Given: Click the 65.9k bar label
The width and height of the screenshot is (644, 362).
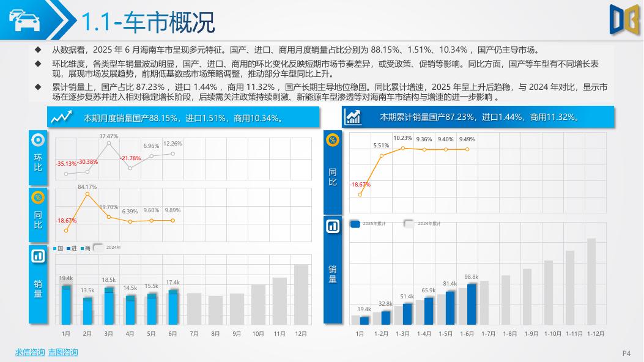Looking at the screenshot, I should coord(428,290).
